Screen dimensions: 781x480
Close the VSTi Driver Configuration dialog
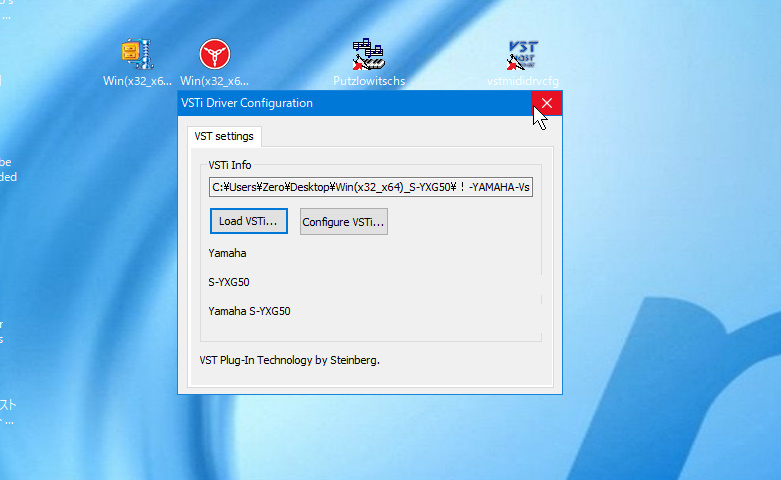point(546,103)
